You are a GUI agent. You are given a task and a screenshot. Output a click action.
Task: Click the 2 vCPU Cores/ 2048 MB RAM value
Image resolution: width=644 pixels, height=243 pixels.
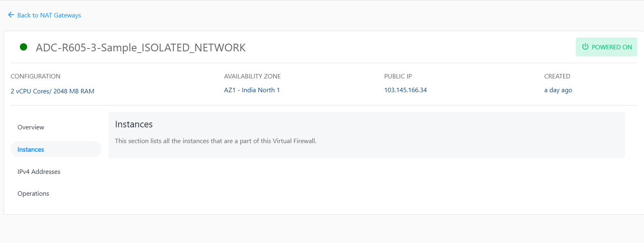tap(53, 91)
